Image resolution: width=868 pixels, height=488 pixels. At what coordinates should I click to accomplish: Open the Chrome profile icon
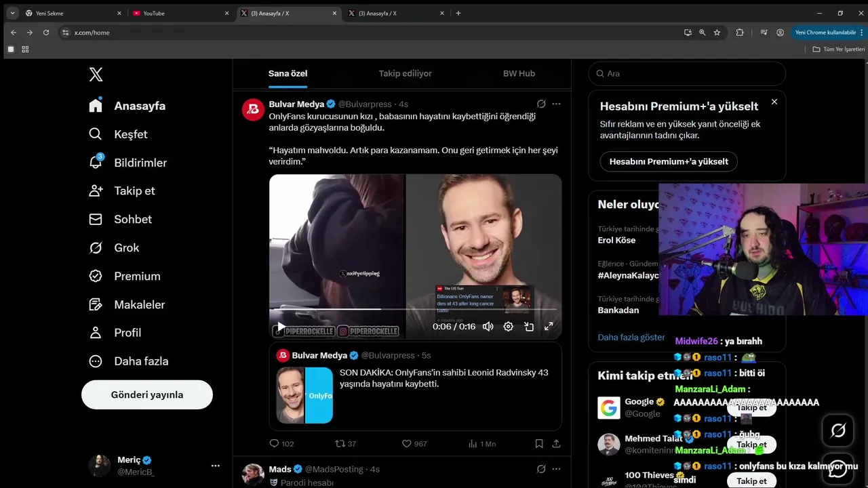click(x=781, y=33)
